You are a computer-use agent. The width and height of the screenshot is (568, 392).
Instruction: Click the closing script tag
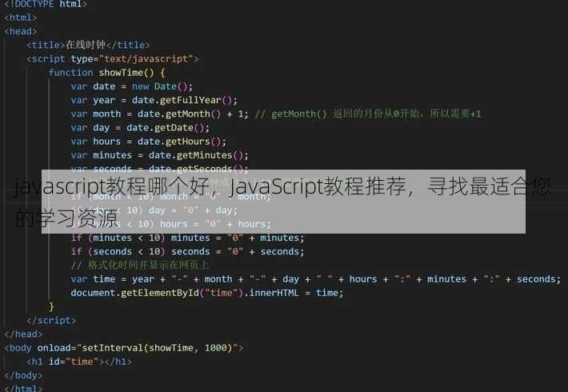click(x=51, y=320)
